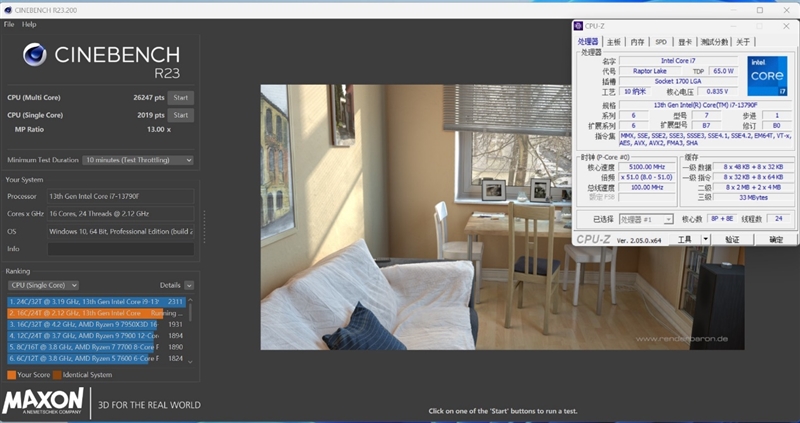Open the CPU (Single Core) ranking dropdown
Image resolution: width=800 pixels, height=423 pixels.
43,285
